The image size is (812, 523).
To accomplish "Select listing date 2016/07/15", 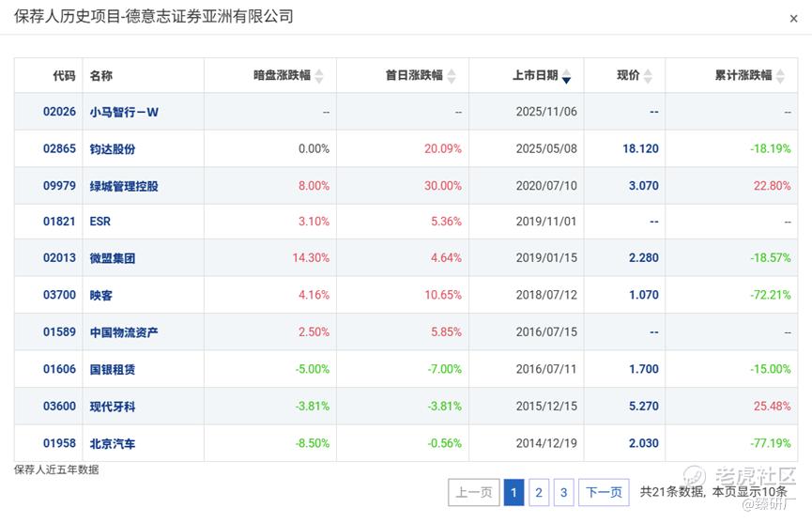I will (546, 332).
